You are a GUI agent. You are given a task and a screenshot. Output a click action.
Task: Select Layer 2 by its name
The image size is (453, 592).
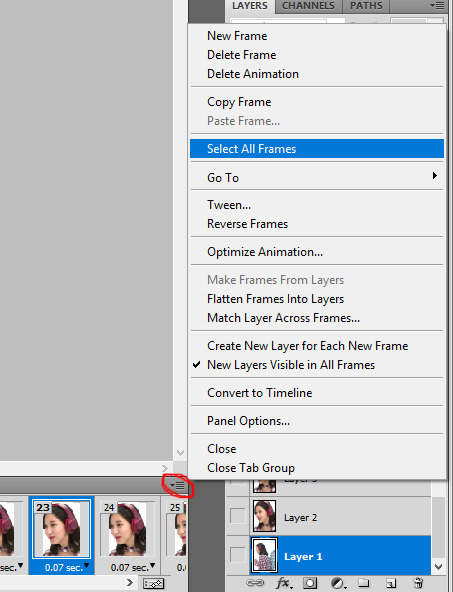300,518
